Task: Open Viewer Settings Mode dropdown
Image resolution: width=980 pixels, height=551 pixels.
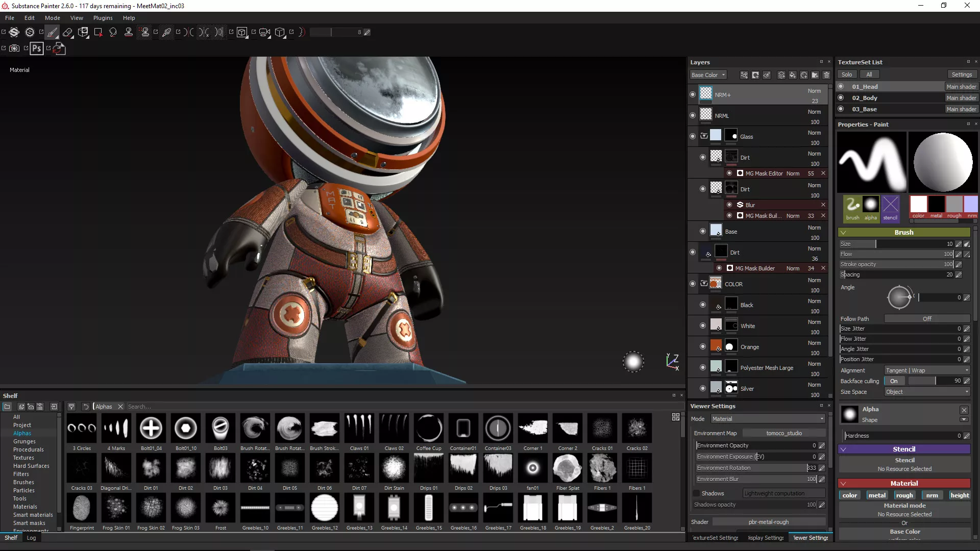Action: click(x=767, y=419)
